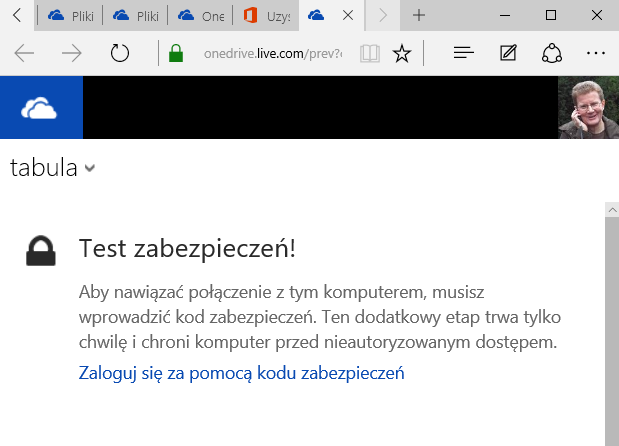Show site info via green padlock
This screenshot has width=619, height=446.
point(177,53)
